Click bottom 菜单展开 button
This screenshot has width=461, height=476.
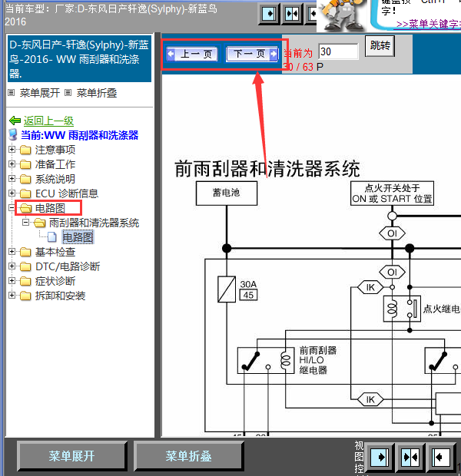point(71,456)
